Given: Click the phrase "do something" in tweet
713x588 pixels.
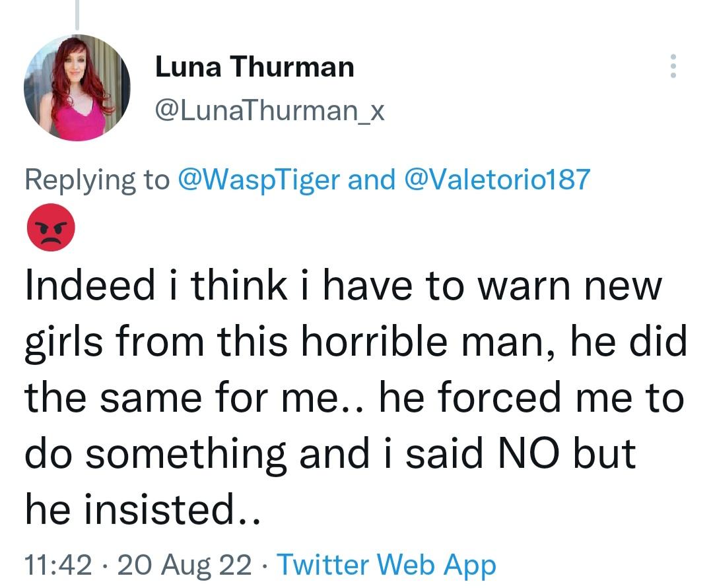Looking at the screenshot, I should click(156, 453).
